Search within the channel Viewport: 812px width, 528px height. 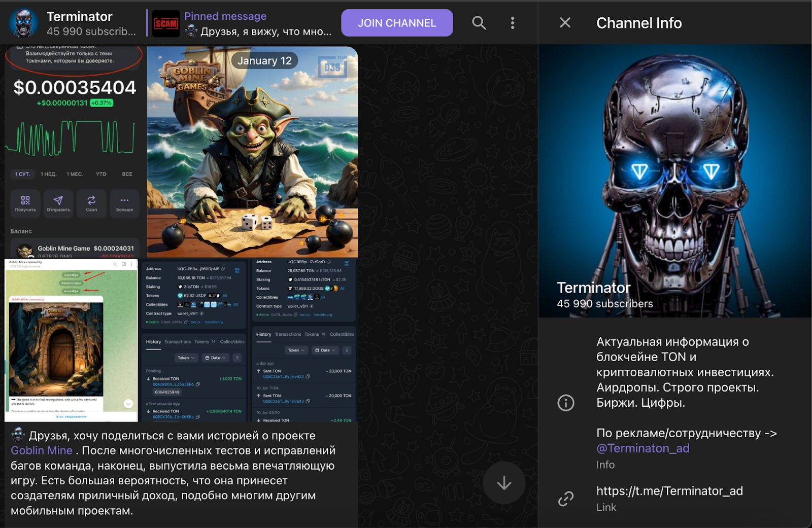[x=479, y=23]
